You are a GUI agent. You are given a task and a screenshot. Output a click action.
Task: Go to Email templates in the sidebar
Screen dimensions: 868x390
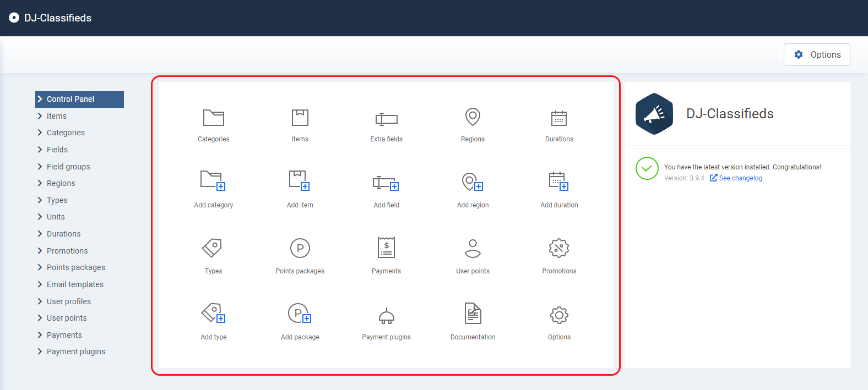pos(75,284)
